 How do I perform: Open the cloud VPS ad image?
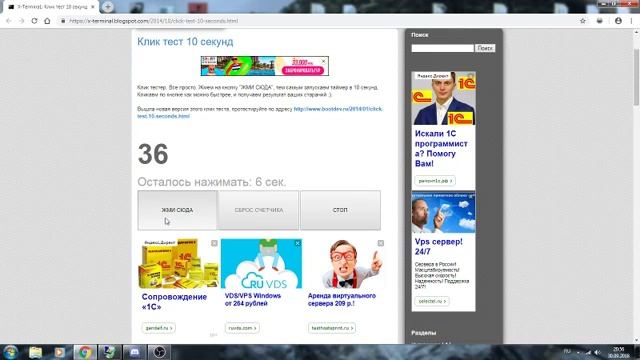coord(444,213)
